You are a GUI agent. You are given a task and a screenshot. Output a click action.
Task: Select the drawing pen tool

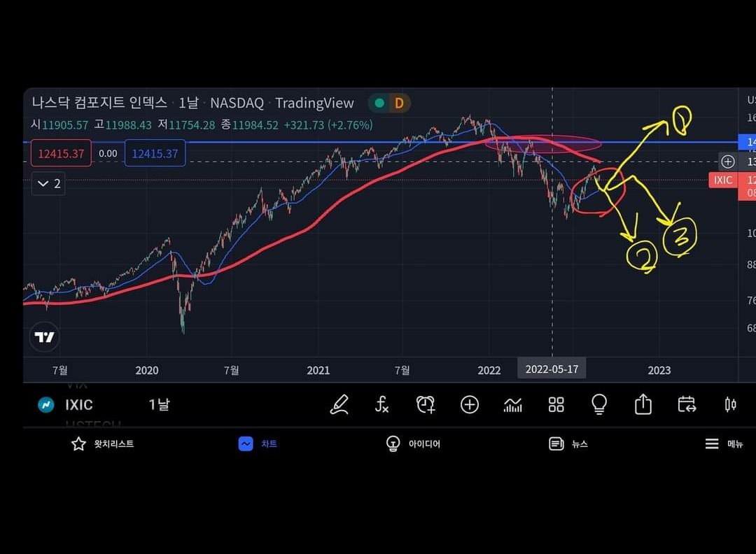339,405
